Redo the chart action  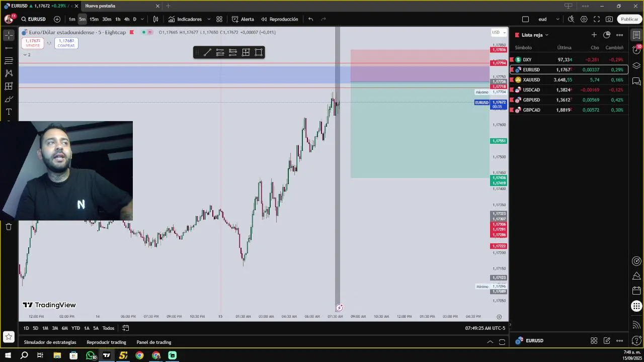(324, 19)
